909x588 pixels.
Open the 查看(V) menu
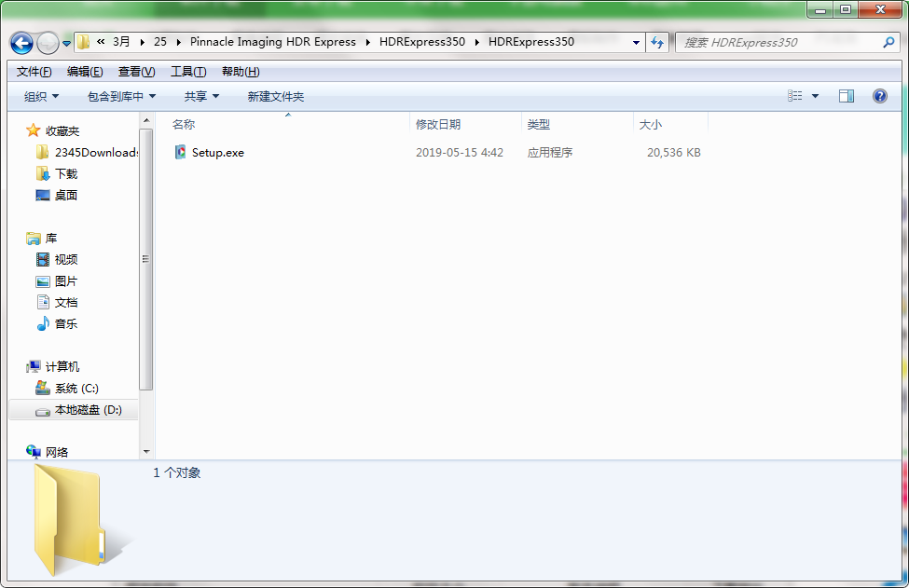tap(136, 71)
